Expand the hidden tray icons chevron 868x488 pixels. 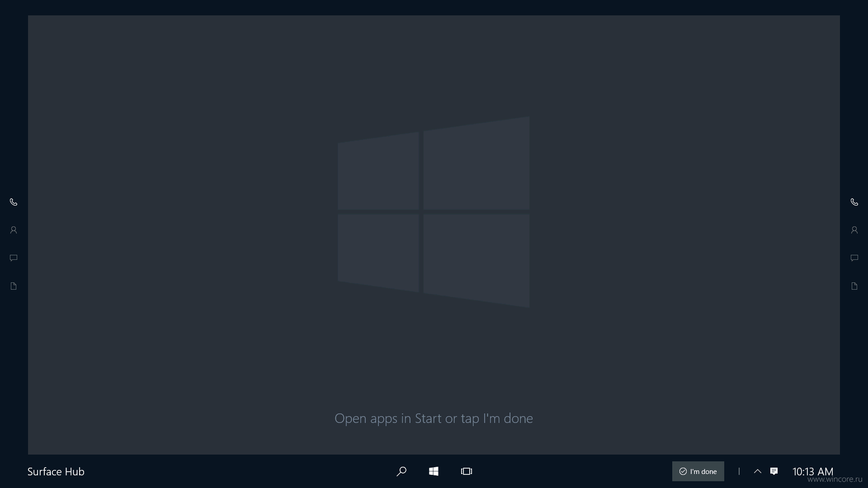tap(758, 471)
